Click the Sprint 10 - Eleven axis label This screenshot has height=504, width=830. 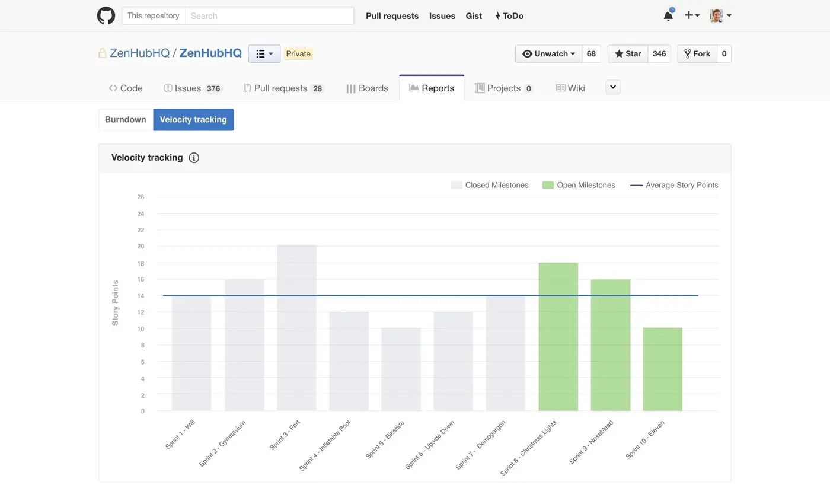coord(645,439)
